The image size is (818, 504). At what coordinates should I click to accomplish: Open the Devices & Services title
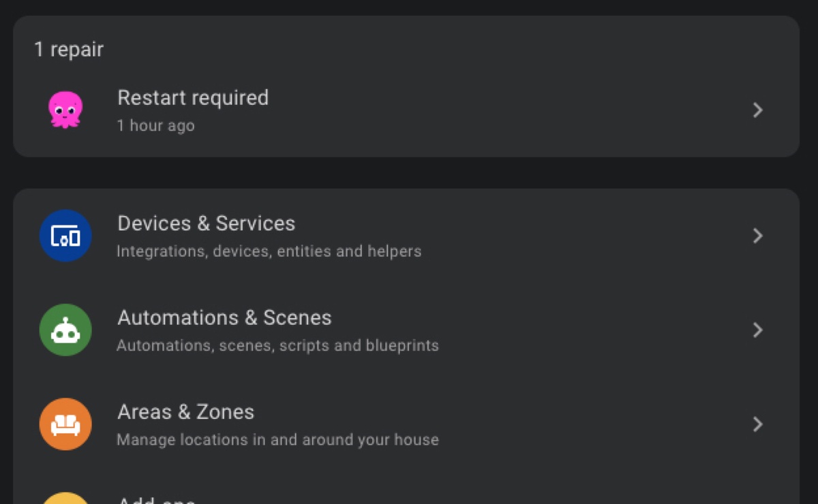206,223
